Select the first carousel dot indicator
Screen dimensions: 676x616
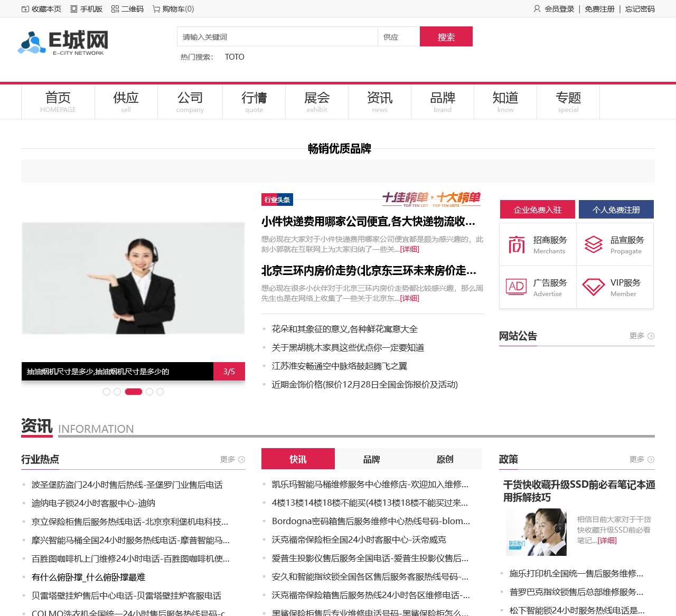click(x=107, y=392)
